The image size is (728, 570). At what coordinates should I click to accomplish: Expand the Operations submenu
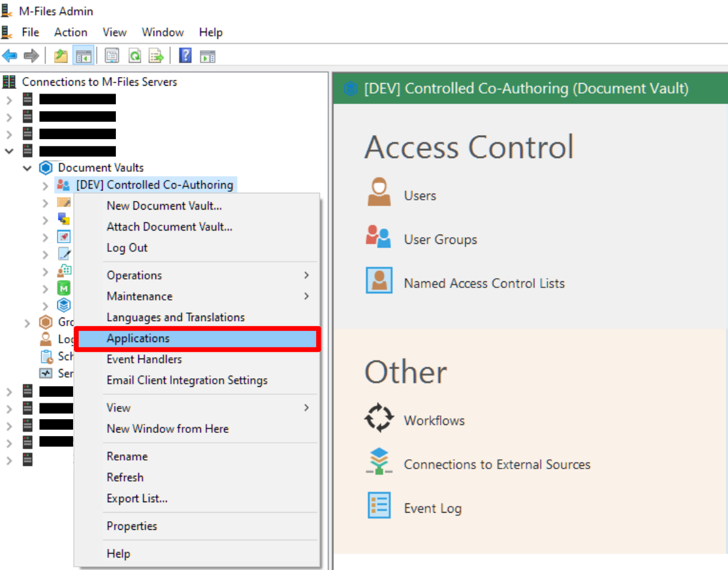pos(198,275)
